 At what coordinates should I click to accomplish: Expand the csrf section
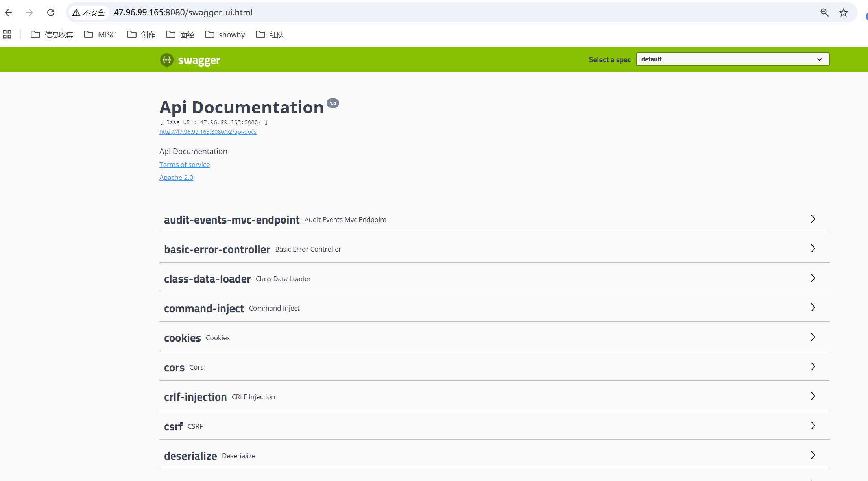[174, 426]
